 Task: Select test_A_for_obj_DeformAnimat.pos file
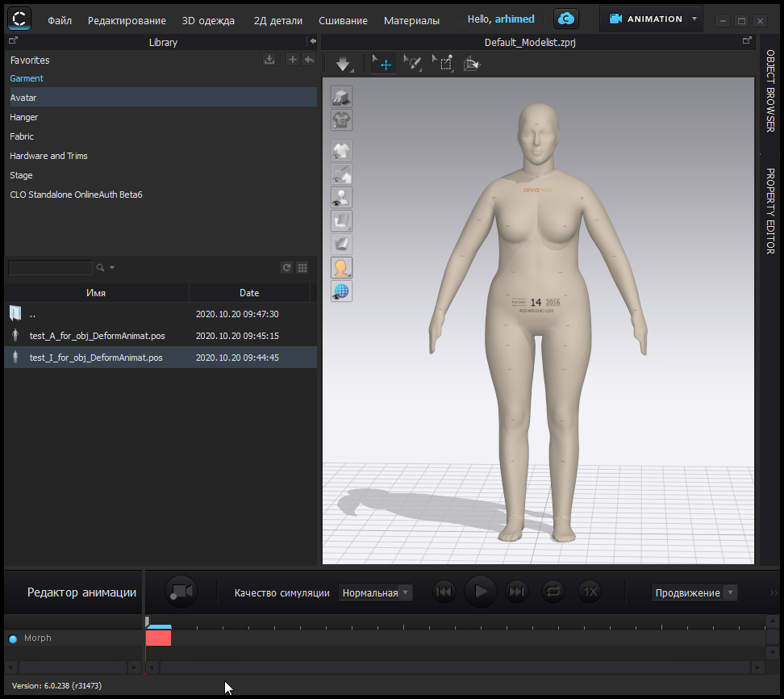(x=96, y=336)
